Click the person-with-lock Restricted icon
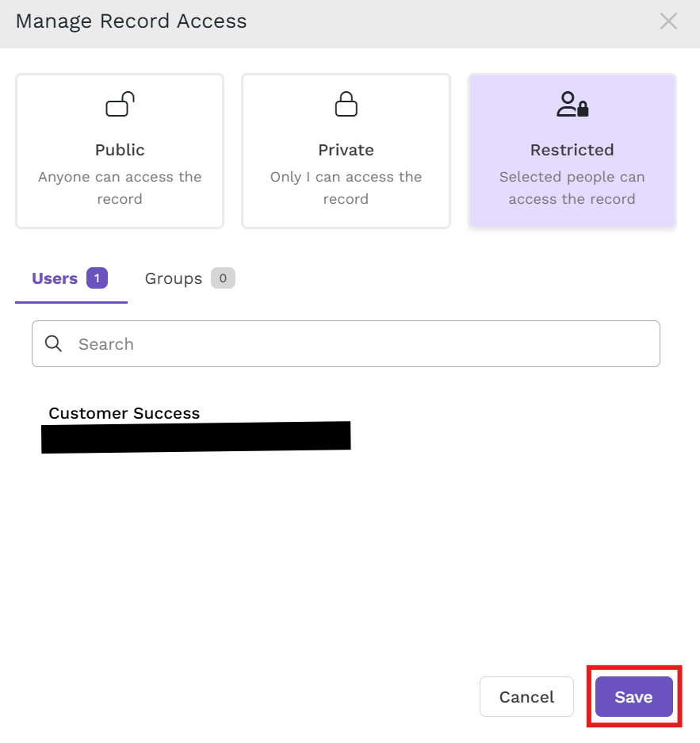 click(572, 104)
